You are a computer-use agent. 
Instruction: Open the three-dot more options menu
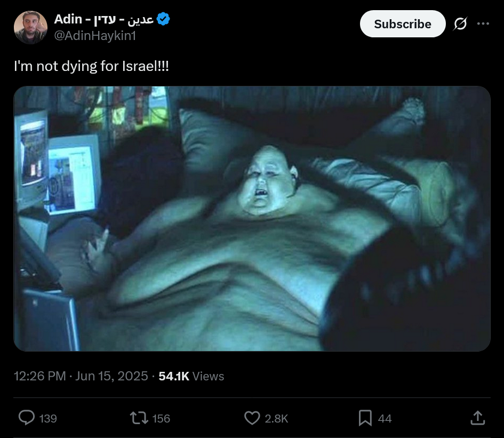[x=483, y=23]
